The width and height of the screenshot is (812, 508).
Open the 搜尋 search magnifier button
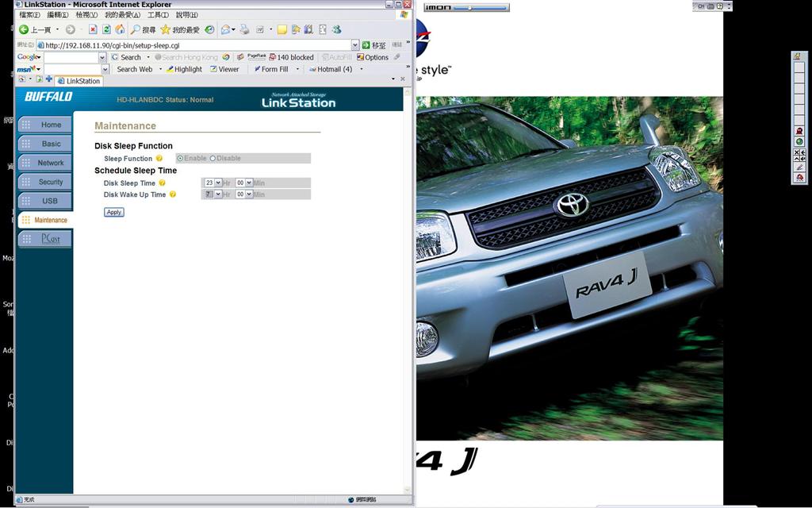coord(143,29)
